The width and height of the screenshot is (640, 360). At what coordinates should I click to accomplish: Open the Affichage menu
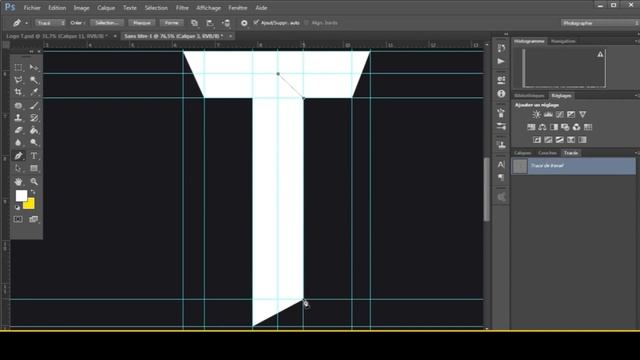[x=208, y=8]
